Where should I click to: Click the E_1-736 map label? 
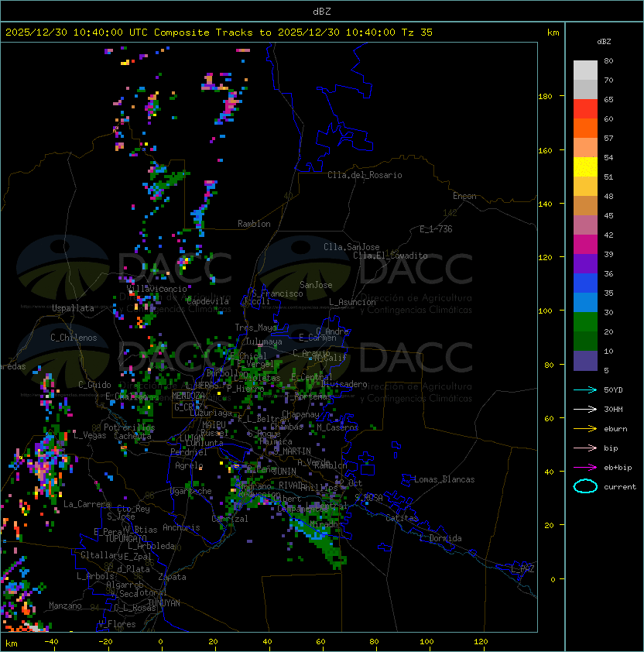coord(436,229)
